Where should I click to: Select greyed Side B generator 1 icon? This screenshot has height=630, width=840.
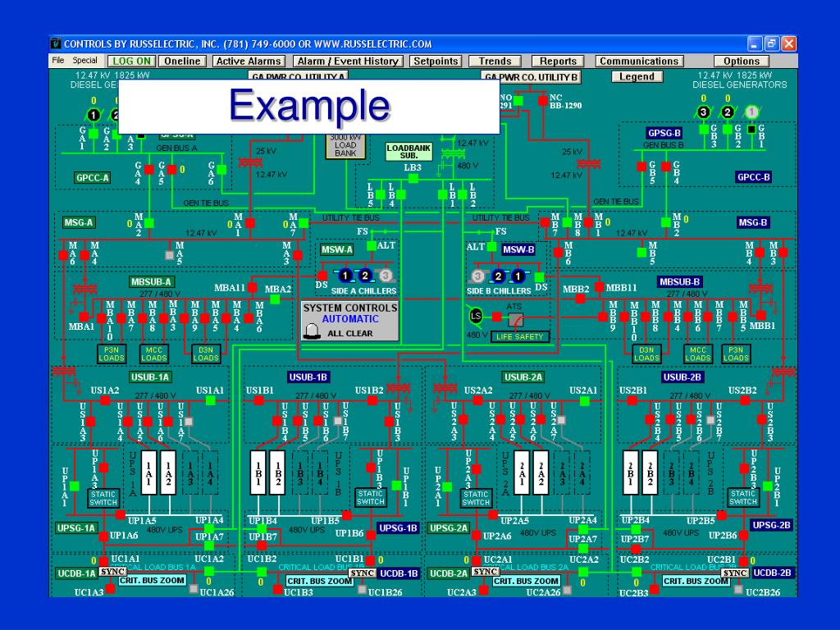pos(751,112)
